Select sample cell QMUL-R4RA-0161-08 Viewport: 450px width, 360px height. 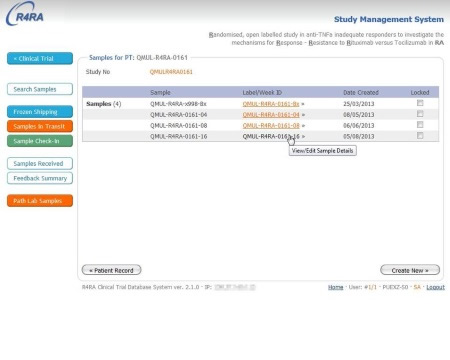pyautogui.click(x=178, y=125)
